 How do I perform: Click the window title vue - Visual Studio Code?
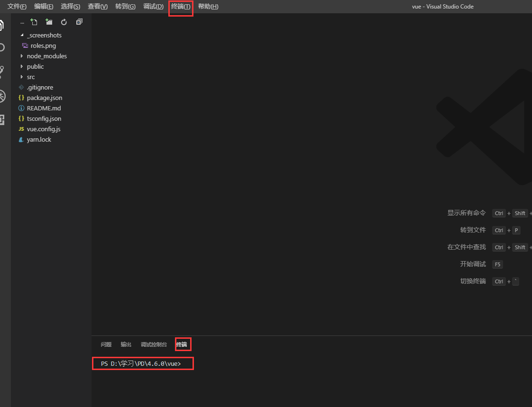443,7
